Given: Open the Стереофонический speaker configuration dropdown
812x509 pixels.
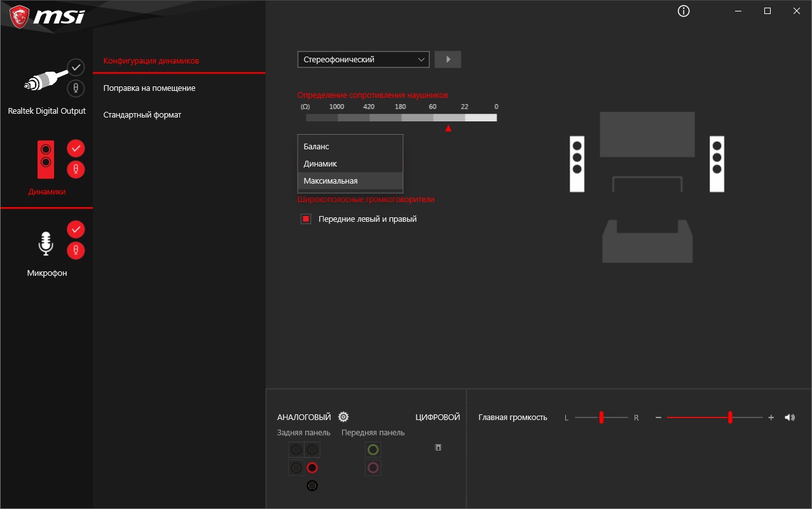Looking at the screenshot, I should tap(364, 59).
